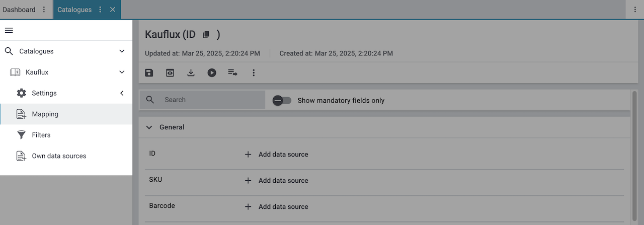
Task: Click the playlist arrow icon in the toolbar
Action: (x=232, y=73)
